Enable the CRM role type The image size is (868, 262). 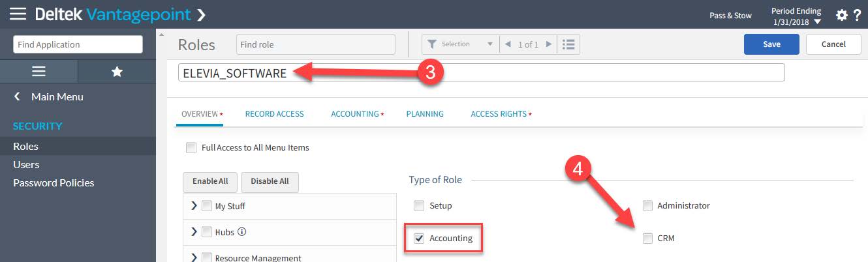(647, 239)
